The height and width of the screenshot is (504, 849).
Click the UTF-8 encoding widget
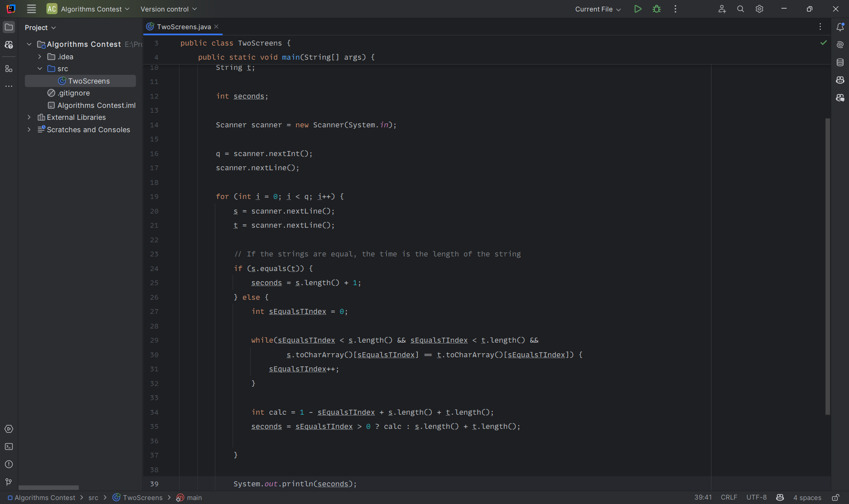click(x=756, y=497)
